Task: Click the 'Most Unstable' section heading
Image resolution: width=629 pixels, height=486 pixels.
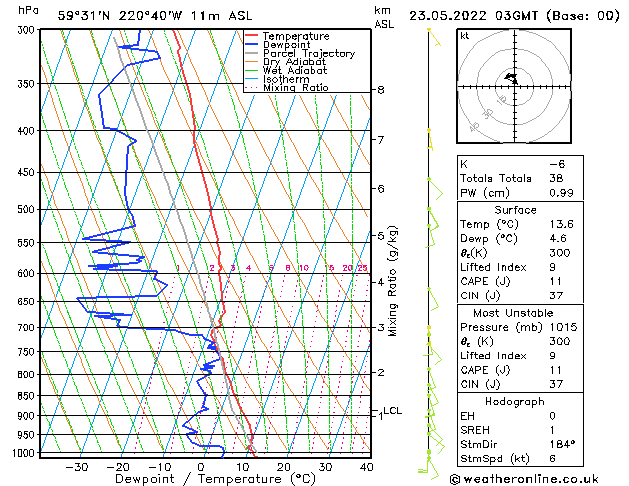Action: (x=513, y=313)
